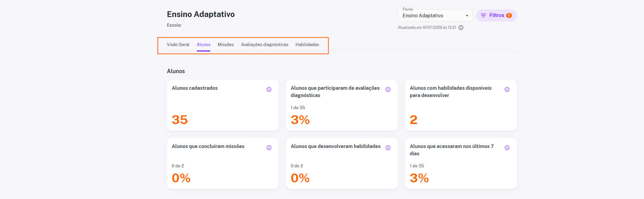Open the Filtros button
Image resolution: width=644 pixels, height=199 pixels.
pos(496,15)
